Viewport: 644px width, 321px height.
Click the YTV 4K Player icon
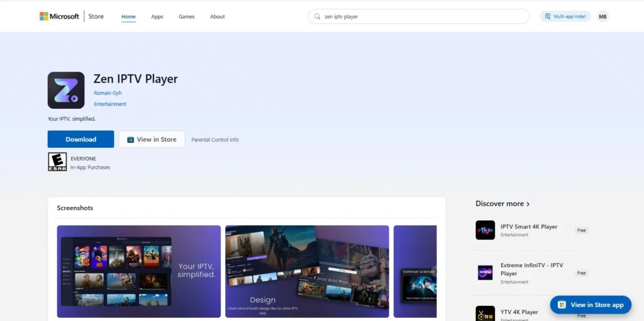coord(485,313)
